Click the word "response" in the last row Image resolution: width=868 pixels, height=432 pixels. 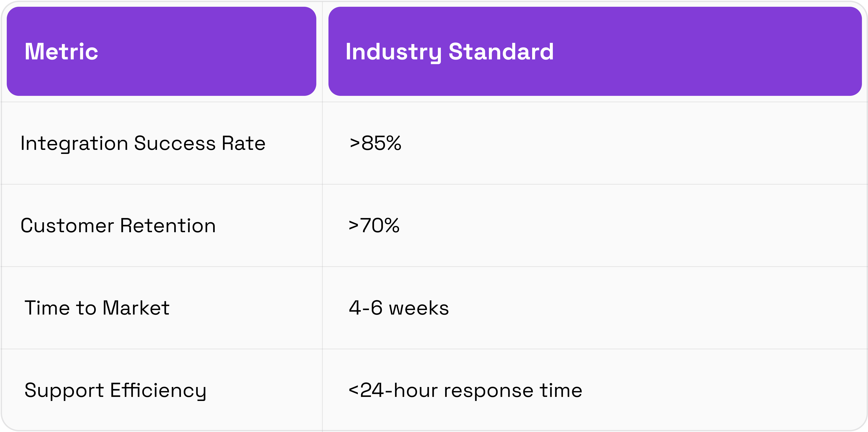coord(489,391)
